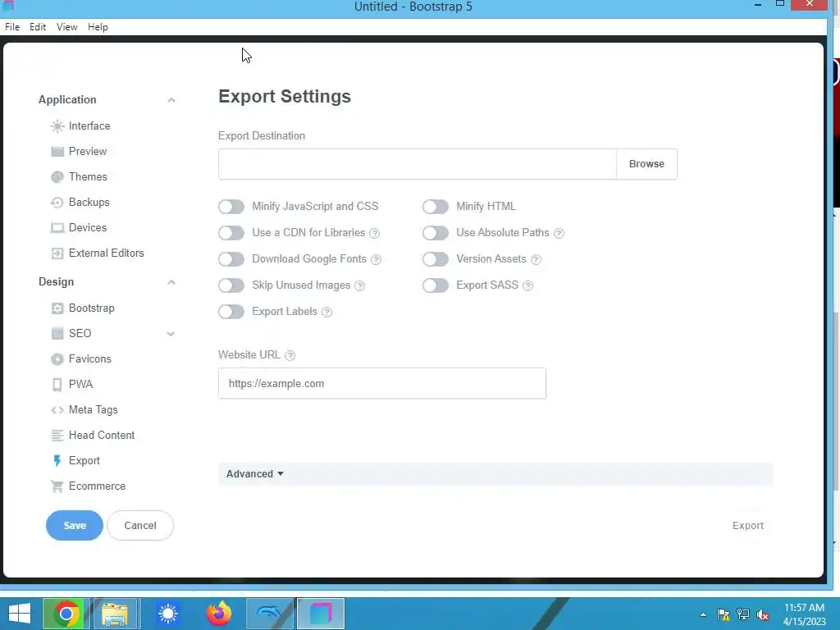Click help icon next to Use a CDN for Libraries
840x630 pixels.
[375, 233]
